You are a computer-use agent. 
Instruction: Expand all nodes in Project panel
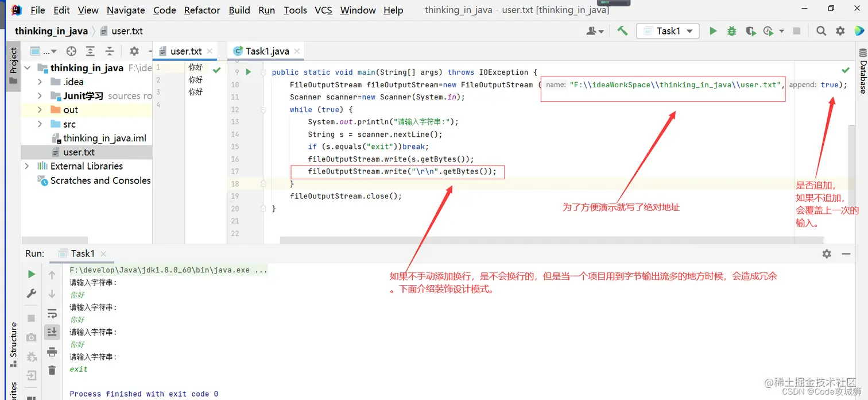click(x=90, y=51)
